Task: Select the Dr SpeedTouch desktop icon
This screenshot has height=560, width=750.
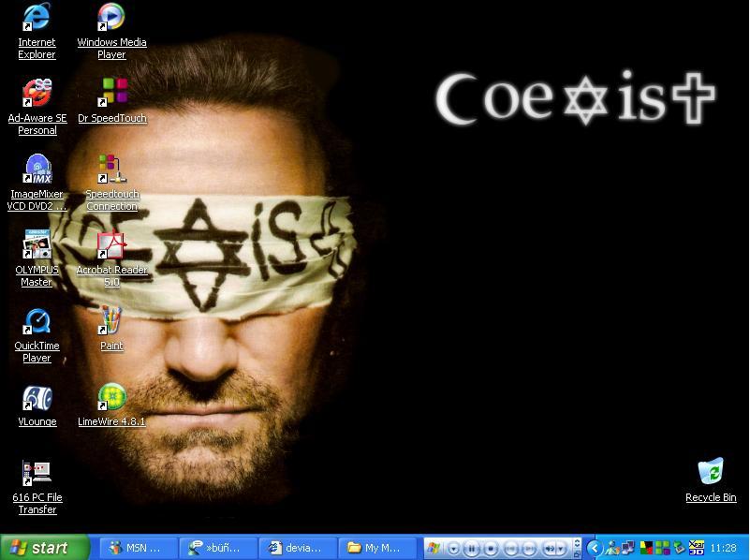Action: click(x=112, y=100)
